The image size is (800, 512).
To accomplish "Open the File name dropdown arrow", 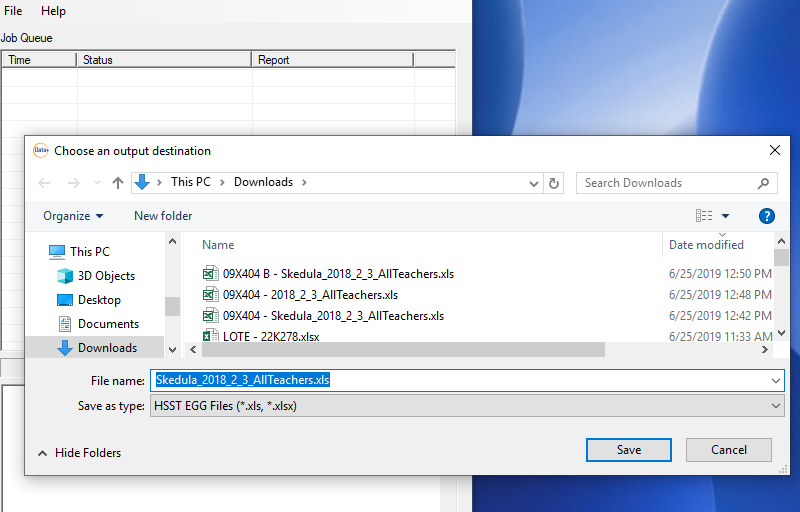I will point(776,380).
